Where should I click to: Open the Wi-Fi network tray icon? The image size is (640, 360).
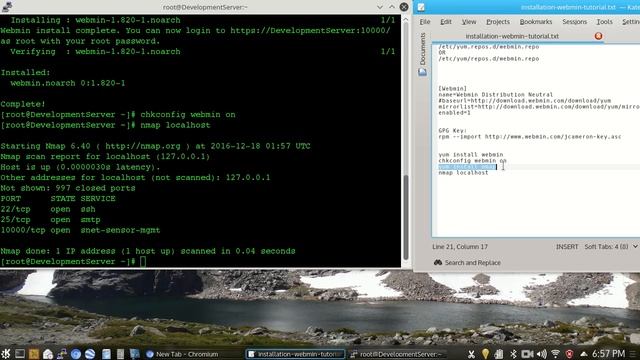click(x=556, y=354)
